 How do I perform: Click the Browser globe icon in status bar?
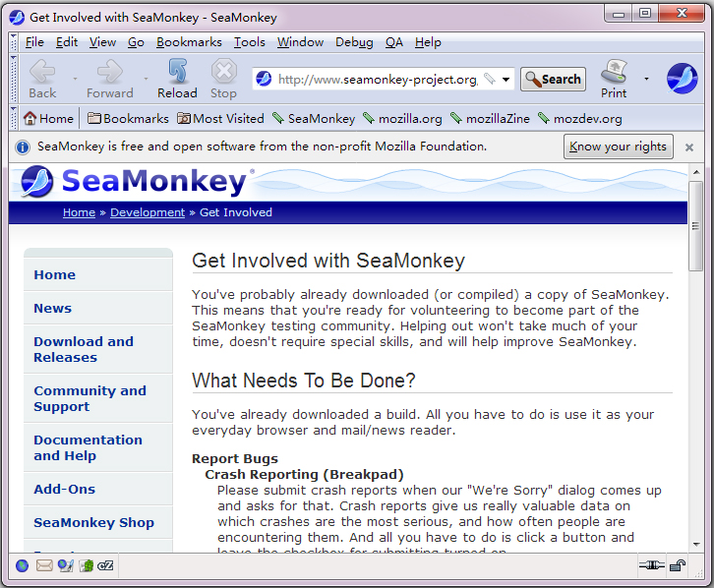[x=23, y=565]
